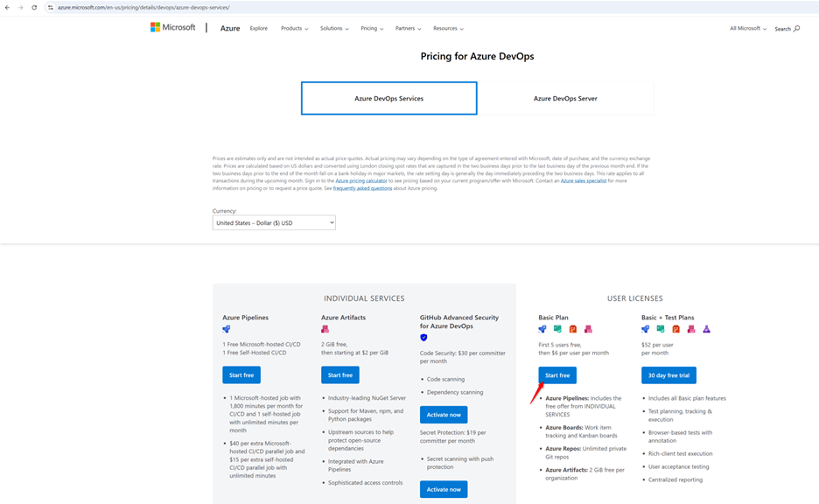Reload the page with browser refresh icon
Image resolution: width=819 pixels, height=504 pixels.
coord(34,7)
